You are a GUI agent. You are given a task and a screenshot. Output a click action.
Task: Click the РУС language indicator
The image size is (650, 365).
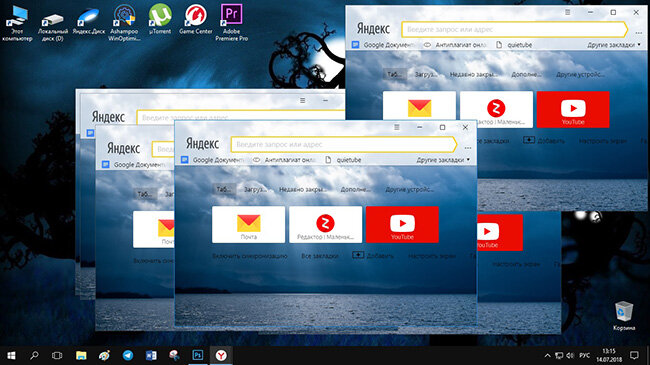tap(584, 355)
